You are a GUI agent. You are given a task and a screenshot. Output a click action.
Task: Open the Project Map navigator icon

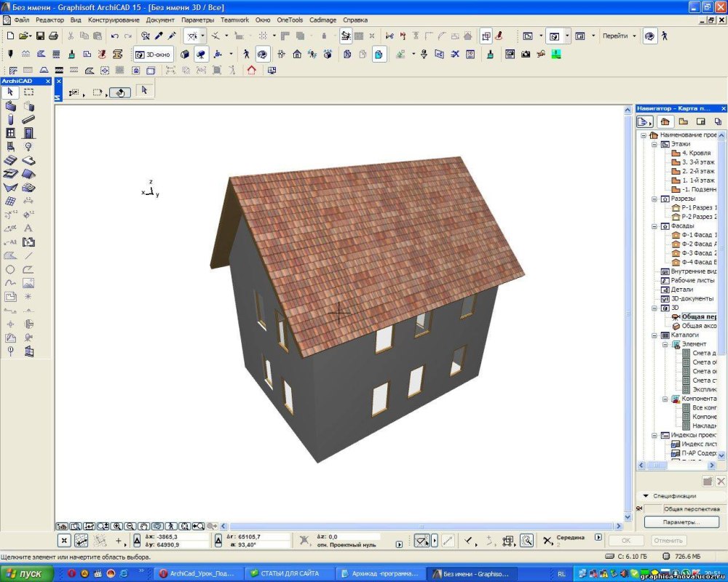coord(665,121)
